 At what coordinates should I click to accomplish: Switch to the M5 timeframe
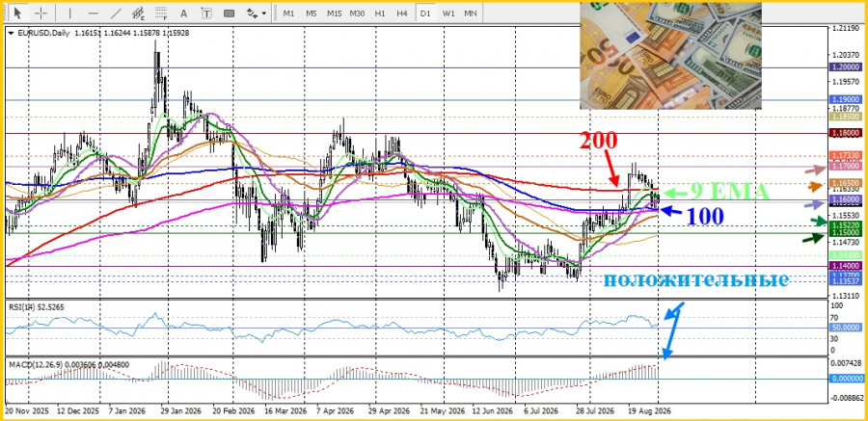tap(312, 13)
